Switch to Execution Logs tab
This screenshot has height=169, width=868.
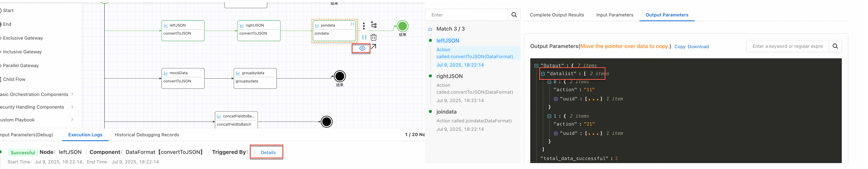coord(85,135)
